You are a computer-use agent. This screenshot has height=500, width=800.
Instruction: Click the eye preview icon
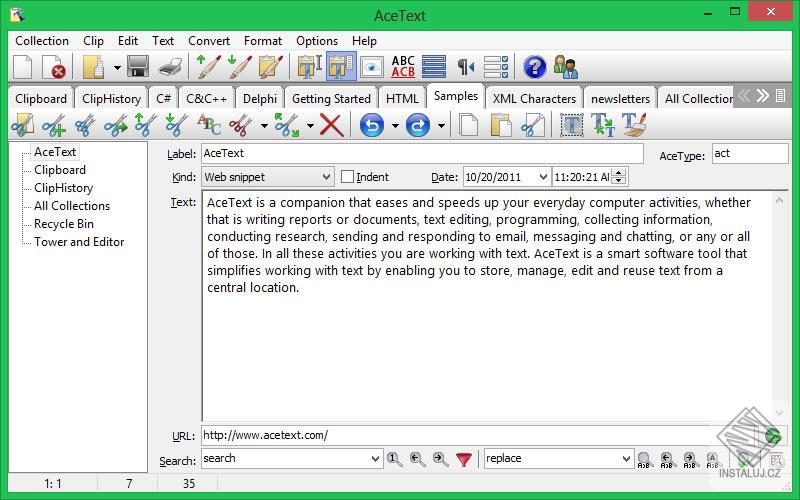coord(372,67)
